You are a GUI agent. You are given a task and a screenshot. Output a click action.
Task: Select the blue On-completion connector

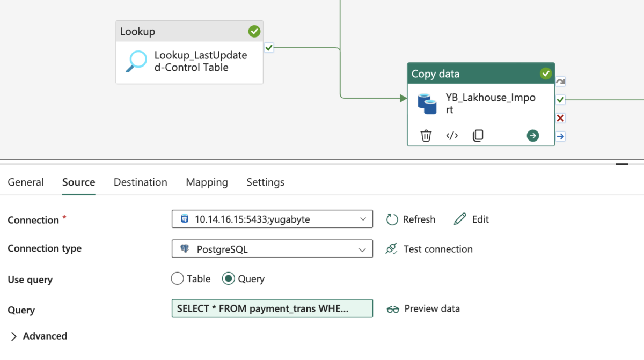[x=560, y=136]
